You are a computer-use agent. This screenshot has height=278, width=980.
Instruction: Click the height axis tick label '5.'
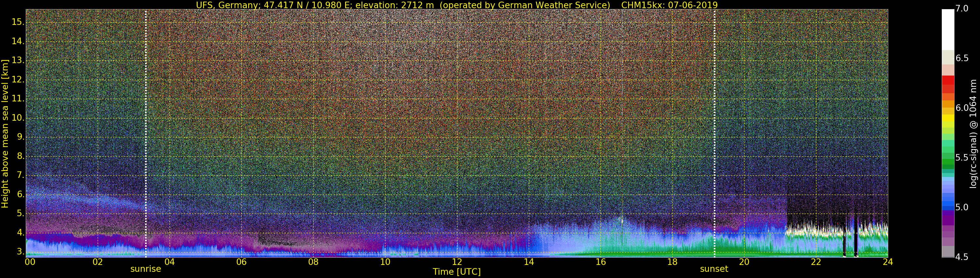(x=20, y=214)
